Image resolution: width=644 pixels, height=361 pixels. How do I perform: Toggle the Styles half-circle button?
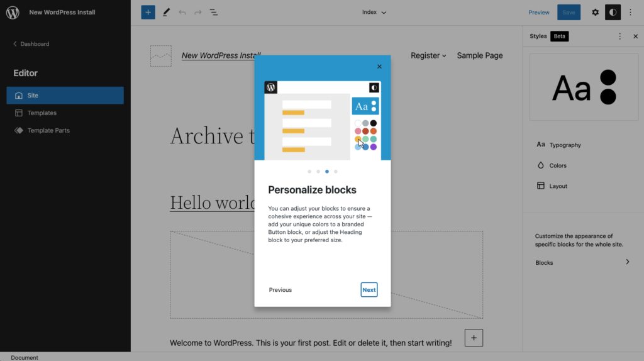(x=613, y=13)
